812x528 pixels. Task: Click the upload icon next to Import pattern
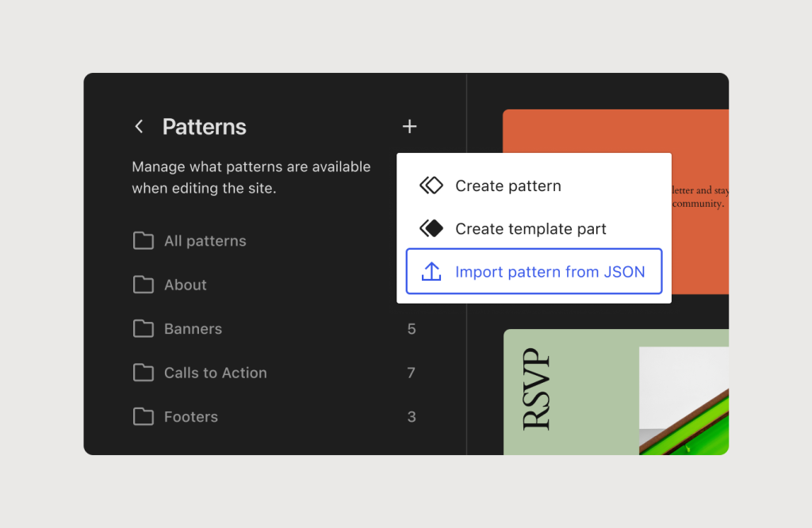pyautogui.click(x=431, y=271)
